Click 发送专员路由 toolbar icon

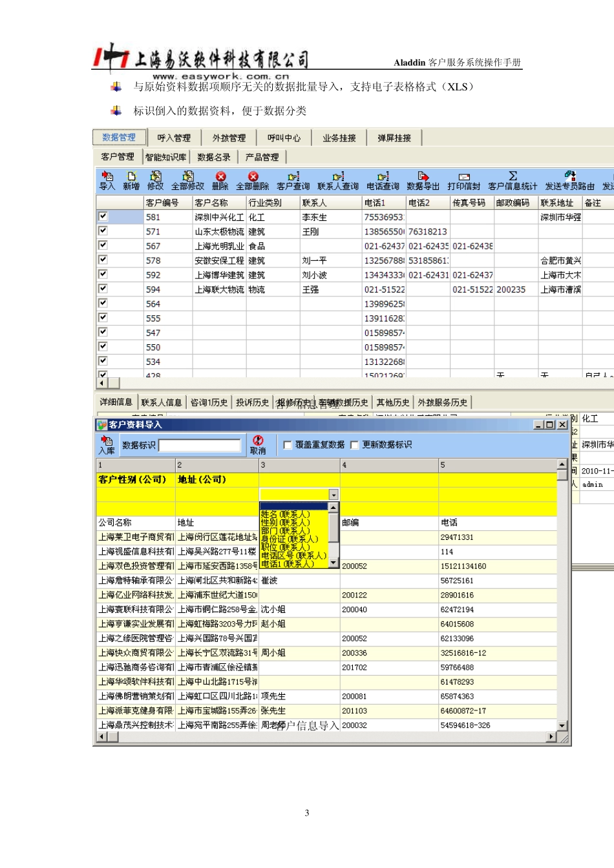569,181
